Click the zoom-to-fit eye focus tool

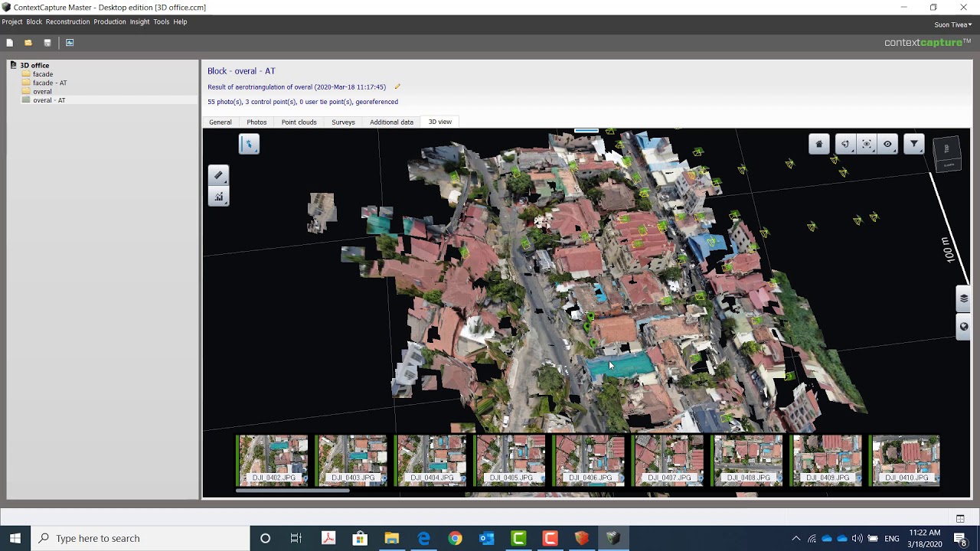867,144
